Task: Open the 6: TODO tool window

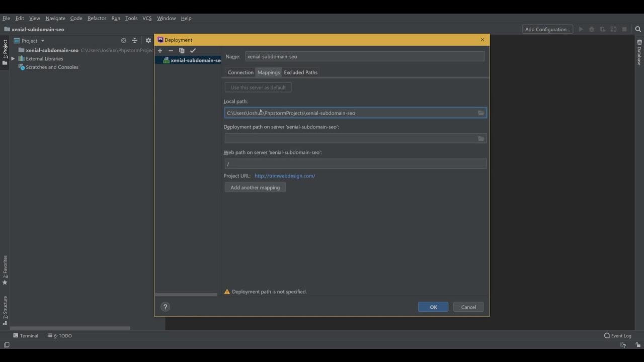Action: point(59,335)
